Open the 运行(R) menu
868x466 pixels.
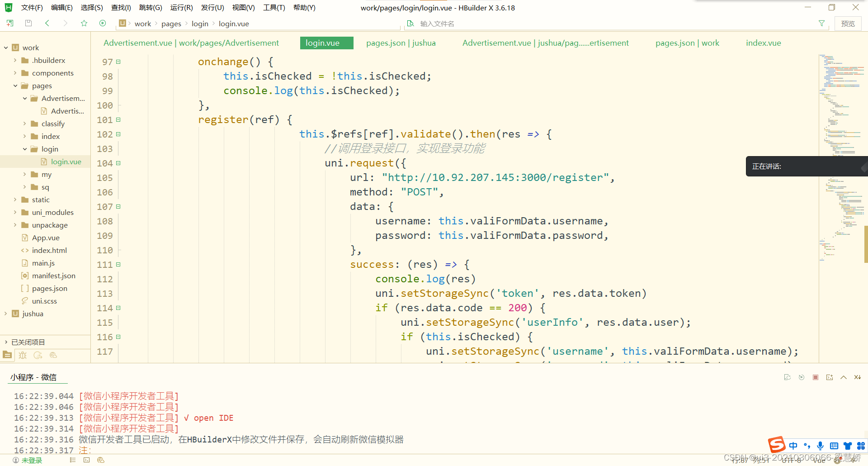coord(181,8)
